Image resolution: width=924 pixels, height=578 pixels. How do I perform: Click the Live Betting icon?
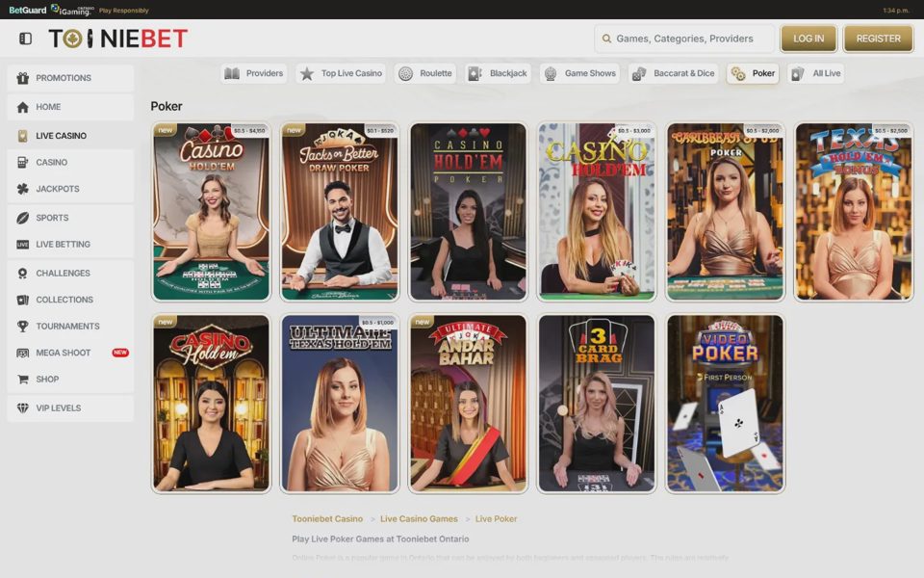[x=22, y=244]
